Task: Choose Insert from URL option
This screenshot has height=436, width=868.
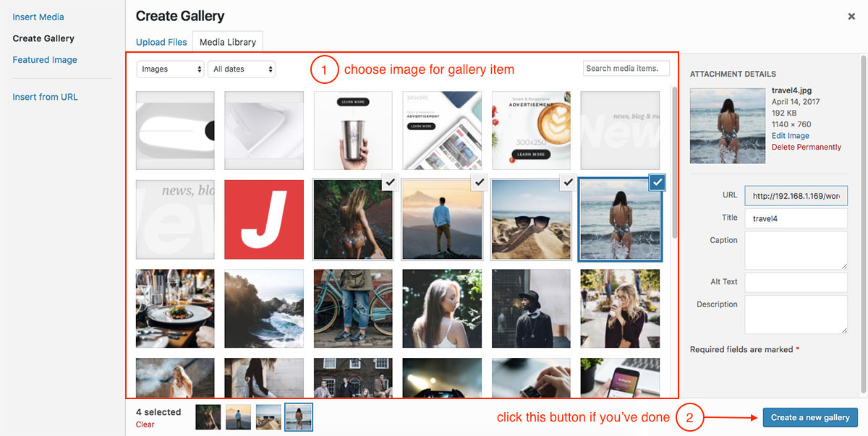Action: coord(45,97)
